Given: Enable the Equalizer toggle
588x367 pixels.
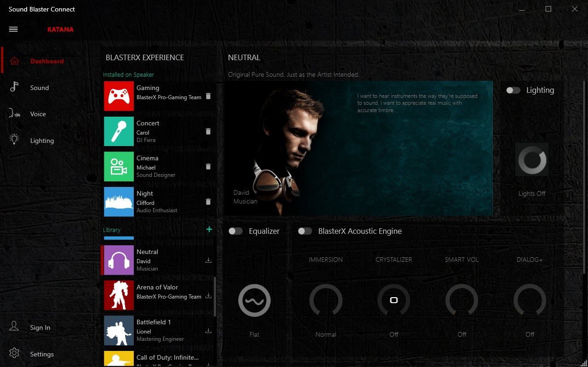Looking at the screenshot, I should coord(235,231).
